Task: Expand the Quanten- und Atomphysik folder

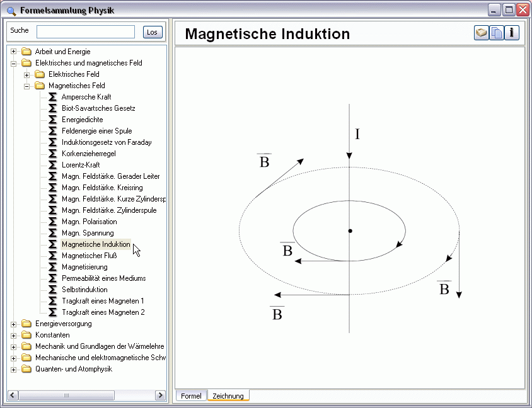Action: tap(14, 369)
